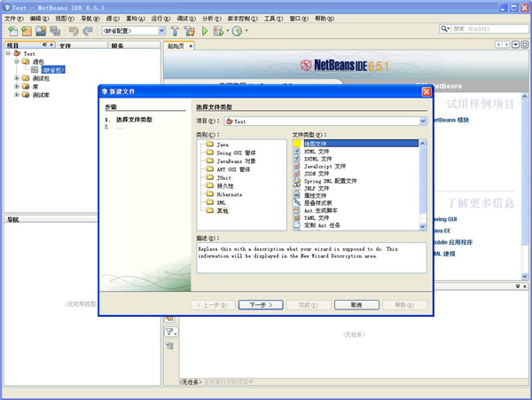The height and width of the screenshot is (400, 532).
Task: Collapse the Test project tree node
Action: pyautogui.click(x=8, y=53)
